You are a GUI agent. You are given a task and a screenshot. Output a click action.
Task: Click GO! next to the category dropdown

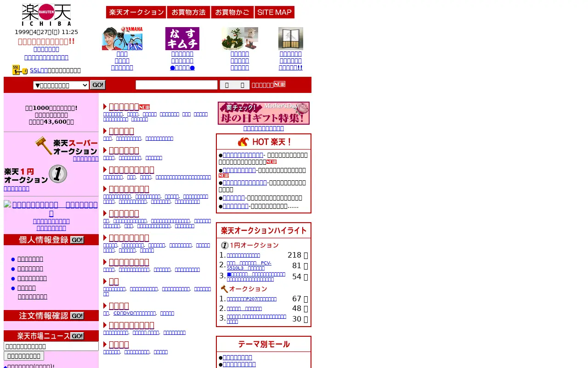(98, 85)
